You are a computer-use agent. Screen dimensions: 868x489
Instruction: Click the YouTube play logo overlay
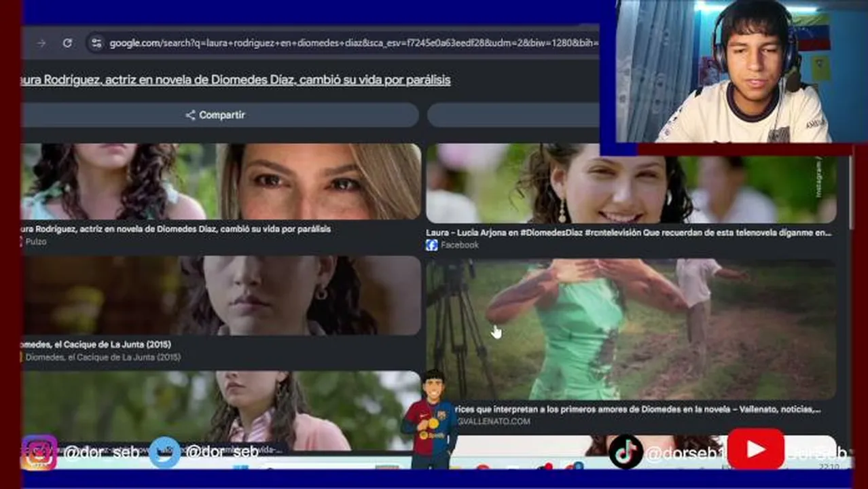[755, 449]
